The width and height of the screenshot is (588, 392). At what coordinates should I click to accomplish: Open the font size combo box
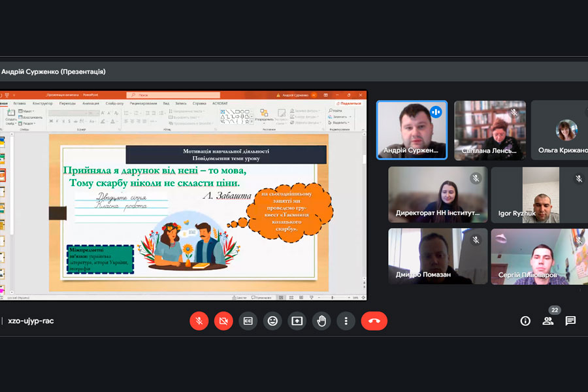pos(93,113)
